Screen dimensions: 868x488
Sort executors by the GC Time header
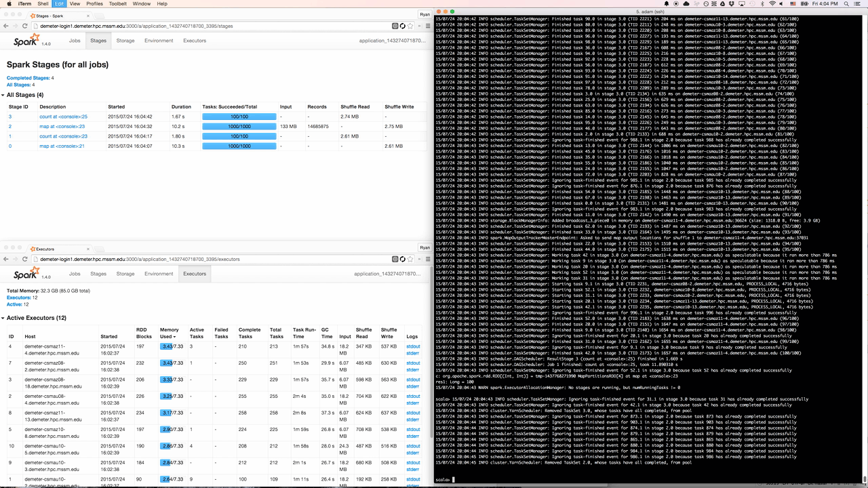(327, 333)
